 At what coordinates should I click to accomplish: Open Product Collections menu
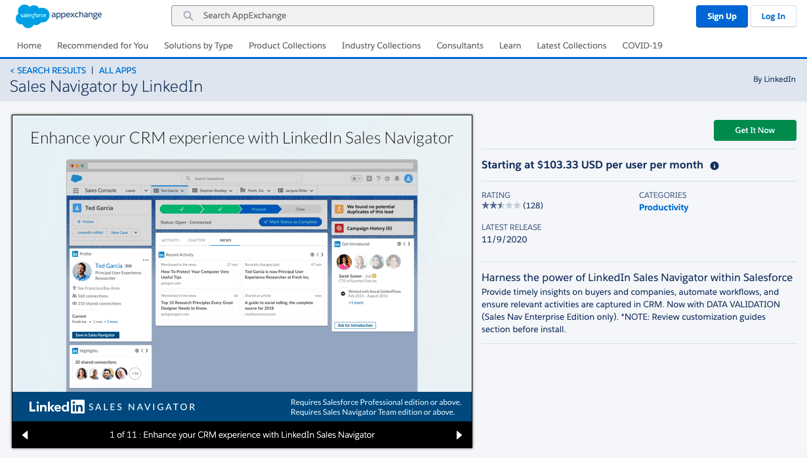tap(287, 45)
